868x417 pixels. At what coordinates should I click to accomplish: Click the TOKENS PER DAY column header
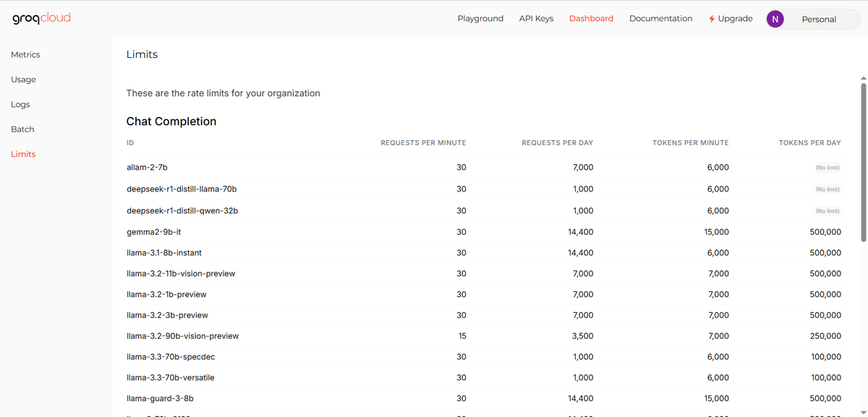click(x=810, y=143)
